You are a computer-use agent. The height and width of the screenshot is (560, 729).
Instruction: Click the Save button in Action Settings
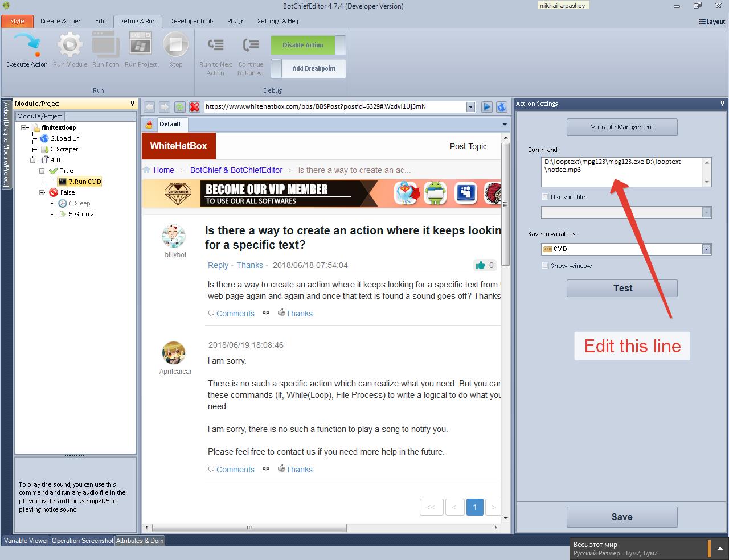(x=622, y=517)
